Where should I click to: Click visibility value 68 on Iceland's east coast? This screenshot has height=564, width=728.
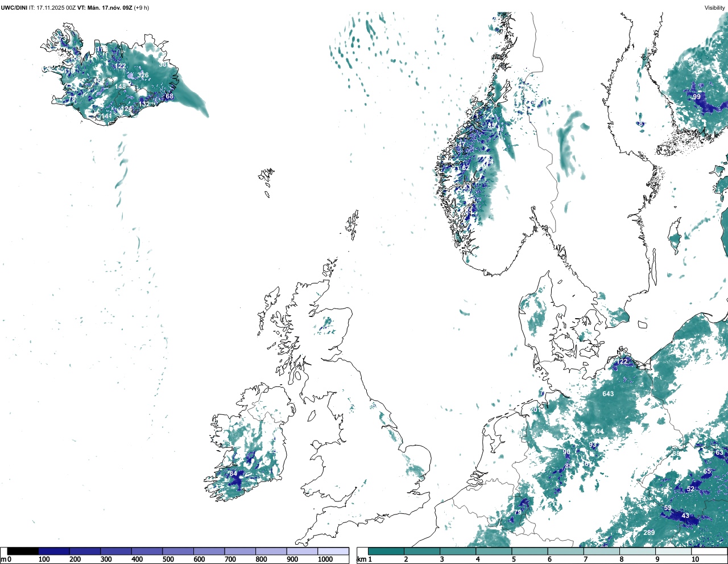pos(169,96)
